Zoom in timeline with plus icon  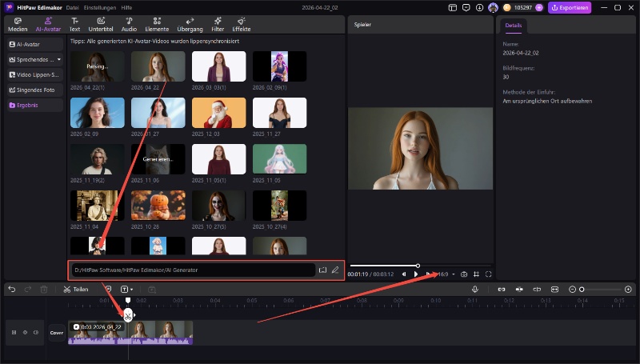628,290
